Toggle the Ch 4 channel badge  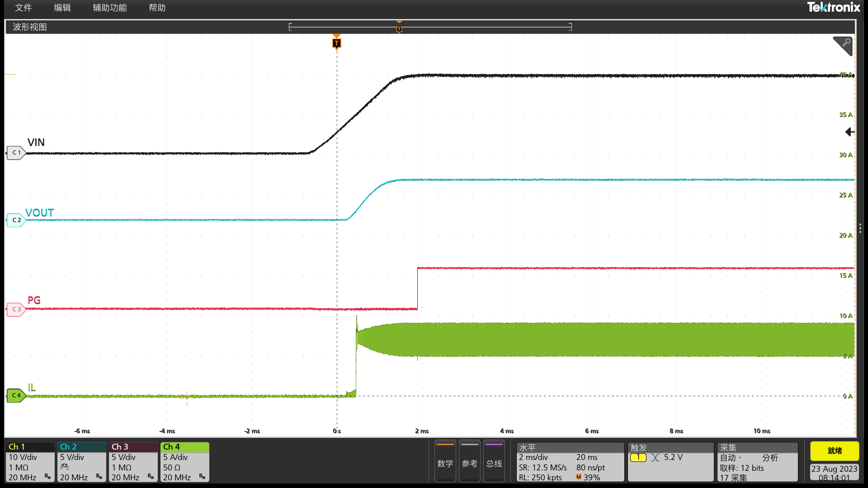[x=184, y=462]
